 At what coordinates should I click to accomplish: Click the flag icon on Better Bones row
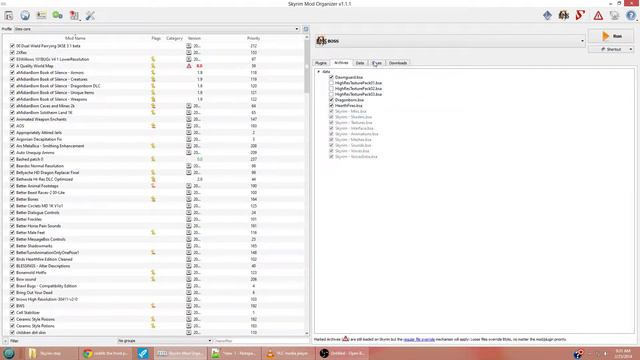[x=153, y=199]
